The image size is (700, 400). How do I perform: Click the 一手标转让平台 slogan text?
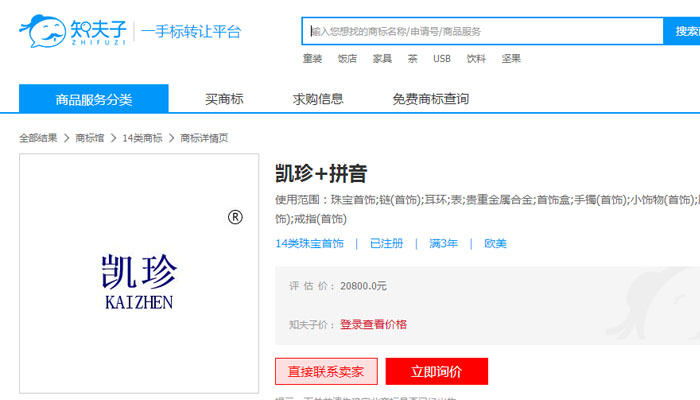[191, 31]
